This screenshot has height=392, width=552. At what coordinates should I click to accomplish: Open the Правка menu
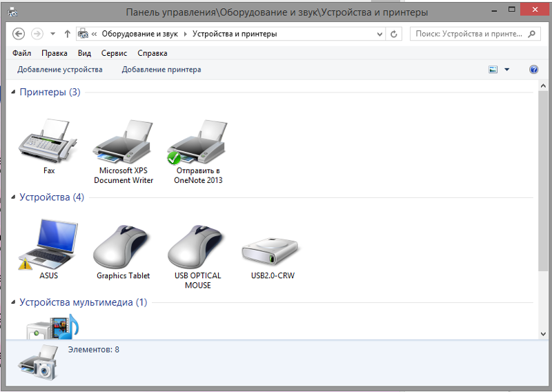[x=55, y=53]
